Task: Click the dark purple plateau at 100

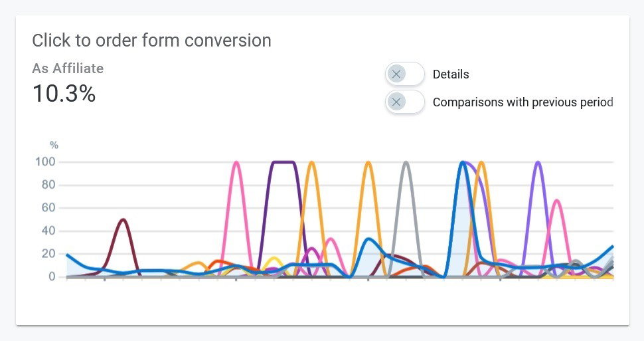Action: (283, 162)
